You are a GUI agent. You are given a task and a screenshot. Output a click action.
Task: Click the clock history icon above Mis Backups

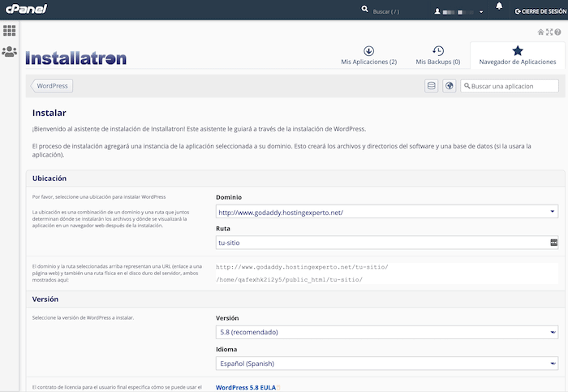pos(438,50)
